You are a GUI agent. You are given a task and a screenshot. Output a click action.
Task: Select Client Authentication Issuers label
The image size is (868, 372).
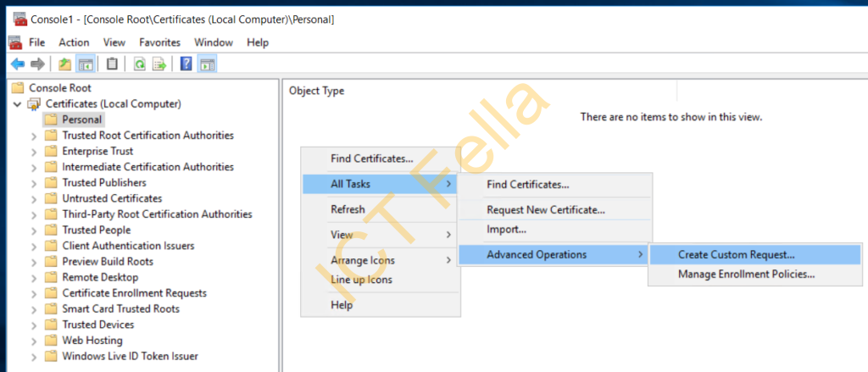click(x=129, y=246)
